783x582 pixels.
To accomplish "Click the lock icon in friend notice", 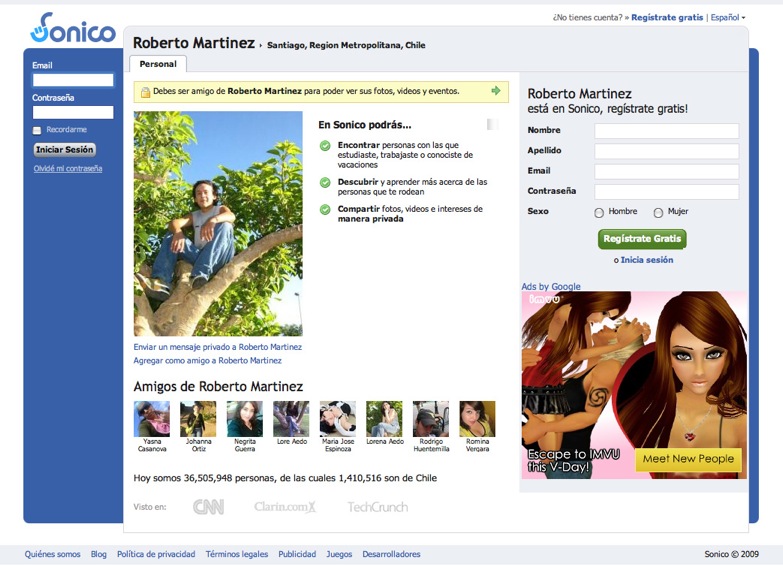I will (x=145, y=92).
